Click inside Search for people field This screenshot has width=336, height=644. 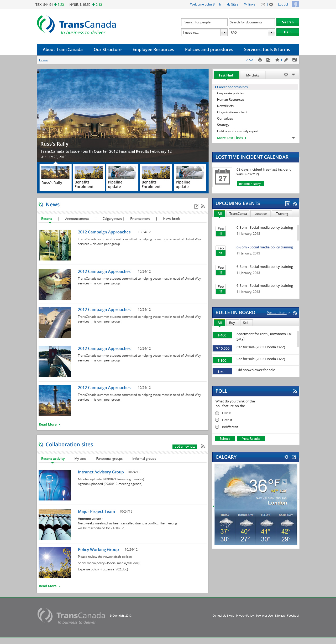[204, 22]
